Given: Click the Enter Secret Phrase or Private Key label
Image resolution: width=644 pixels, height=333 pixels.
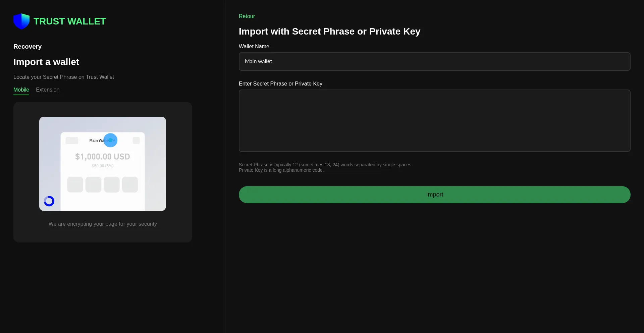Looking at the screenshot, I should pyautogui.click(x=280, y=84).
